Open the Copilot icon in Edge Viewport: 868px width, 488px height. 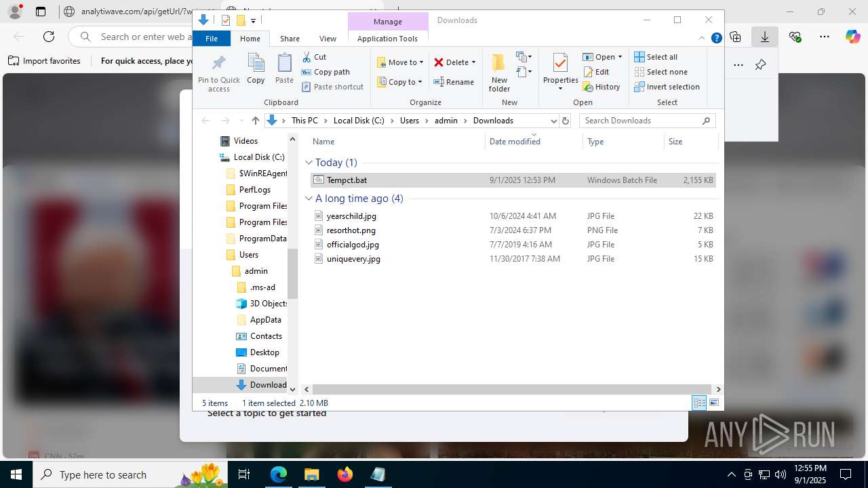point(852,37)
